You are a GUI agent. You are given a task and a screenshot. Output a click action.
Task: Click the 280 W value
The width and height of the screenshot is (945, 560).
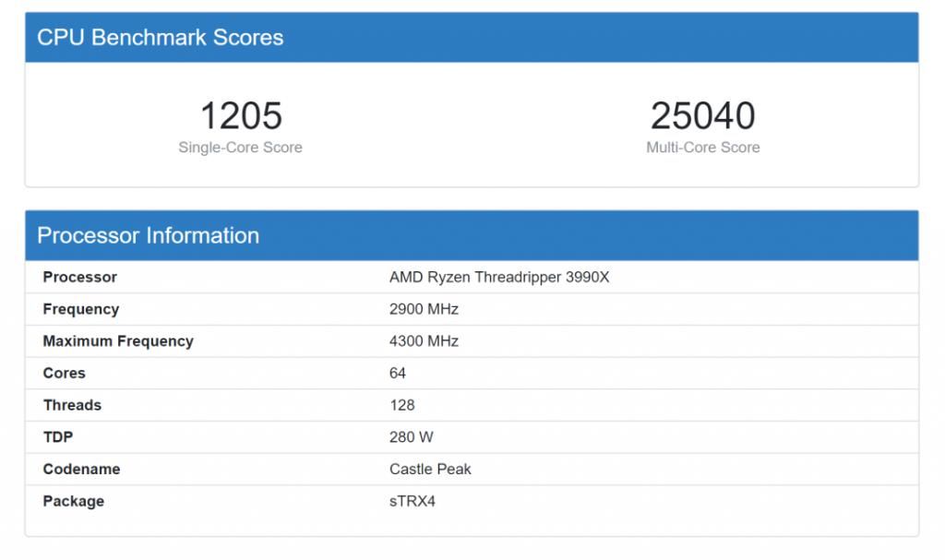(x=412, y=437)
